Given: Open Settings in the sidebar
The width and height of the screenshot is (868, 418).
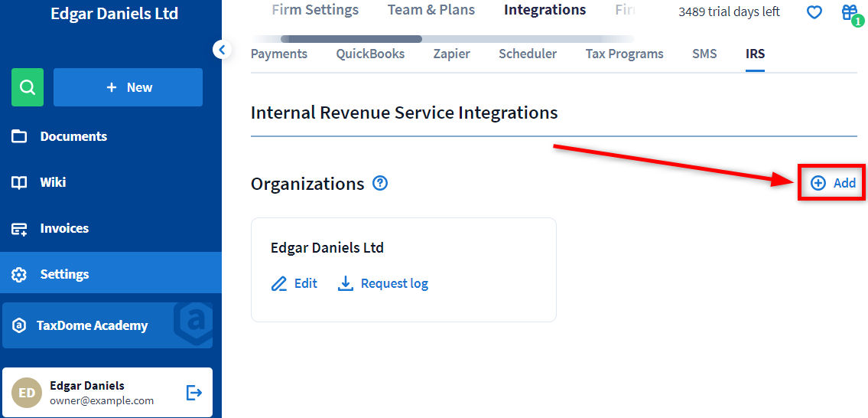Looking at the screenshot, I should click(111, 273).
